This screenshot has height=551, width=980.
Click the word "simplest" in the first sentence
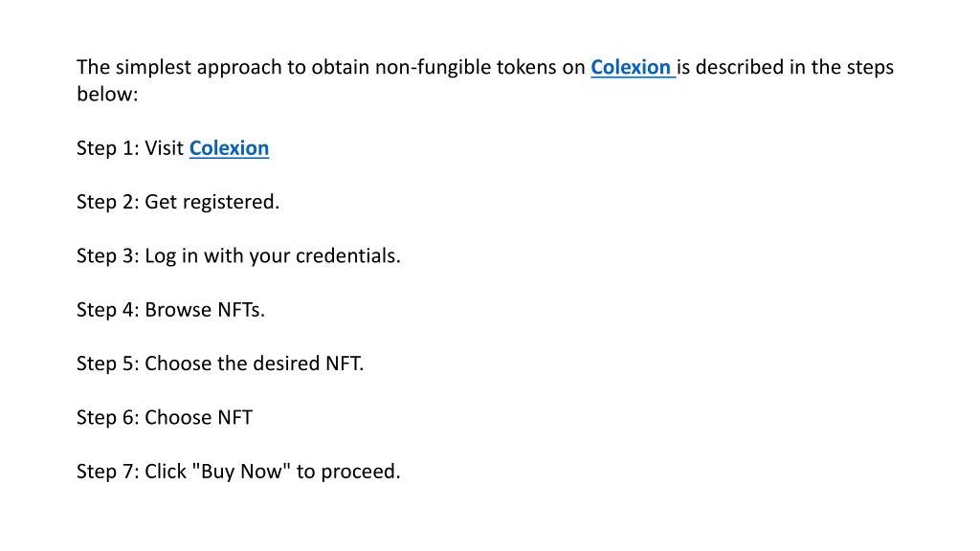(x=153, y=68)
